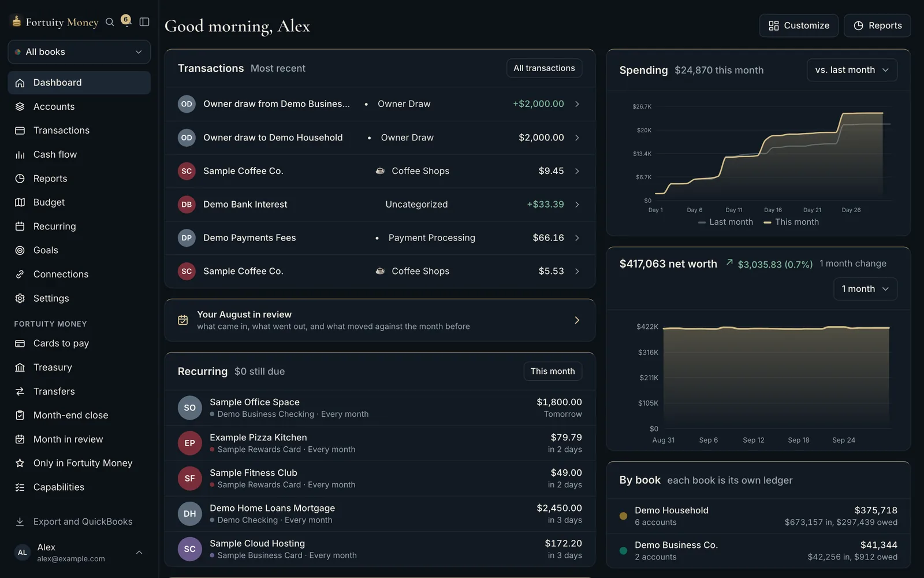Select the Demo Payments Fees transaction row

[380, 238]
